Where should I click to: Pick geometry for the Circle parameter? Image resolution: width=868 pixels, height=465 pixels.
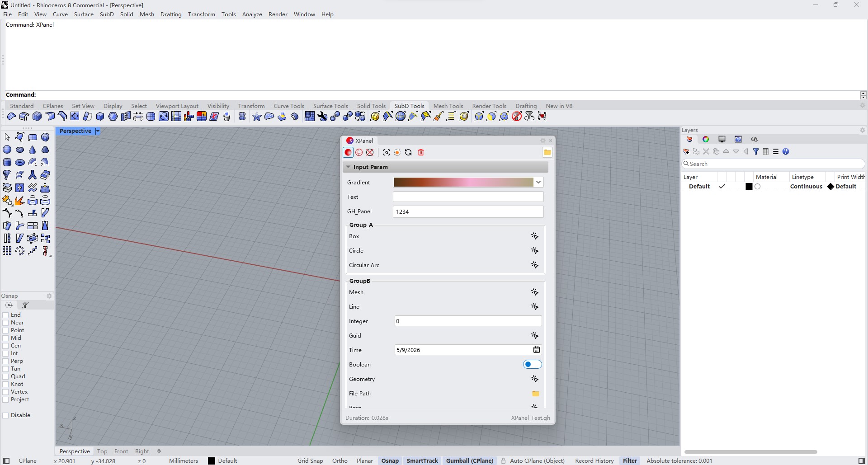coord(535,250)
